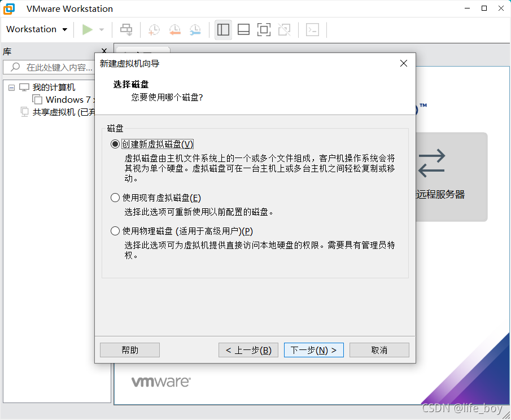The height and width of the screenshot is (420, 511).
Task: Click the Enter Full Screen icon
Action: pyautogui.click(x=264, y=30)
